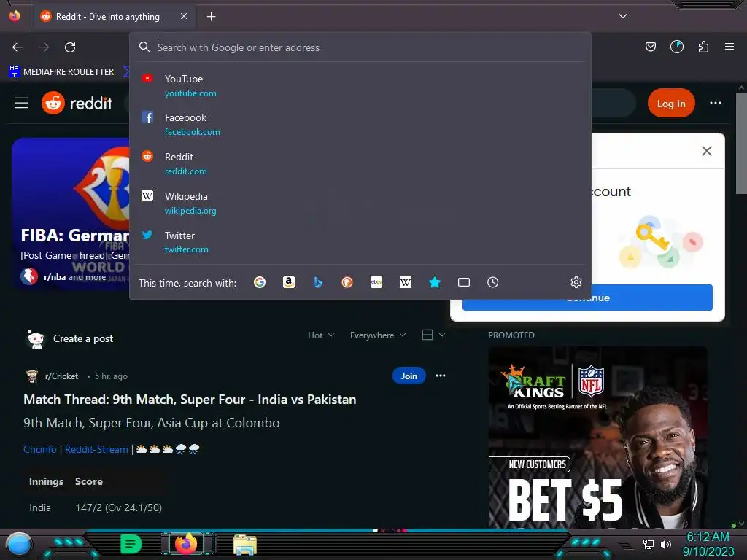Image resolution: width=747 pixels, height=560 pixels.
Task: Click the taskbar clock showing 6:12 AM
Action: pyautogui.click(x=708, y=544)
